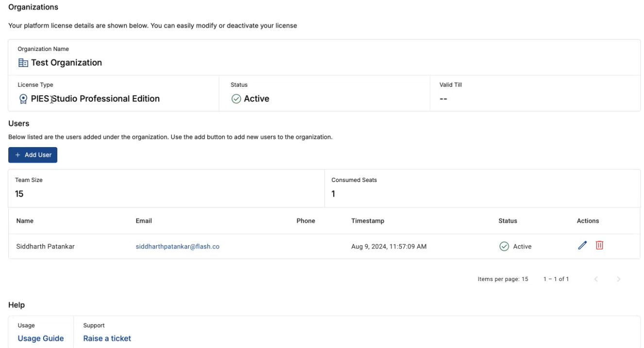Click Test Organization name
The image size is (644, 348).
pyautogui.click(x=67, y=63)
